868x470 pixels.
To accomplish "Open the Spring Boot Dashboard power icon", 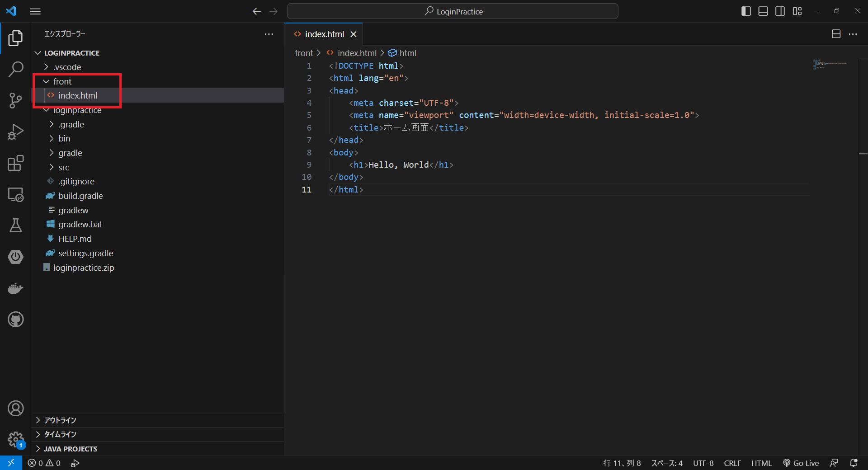I will tap(15, 257).
